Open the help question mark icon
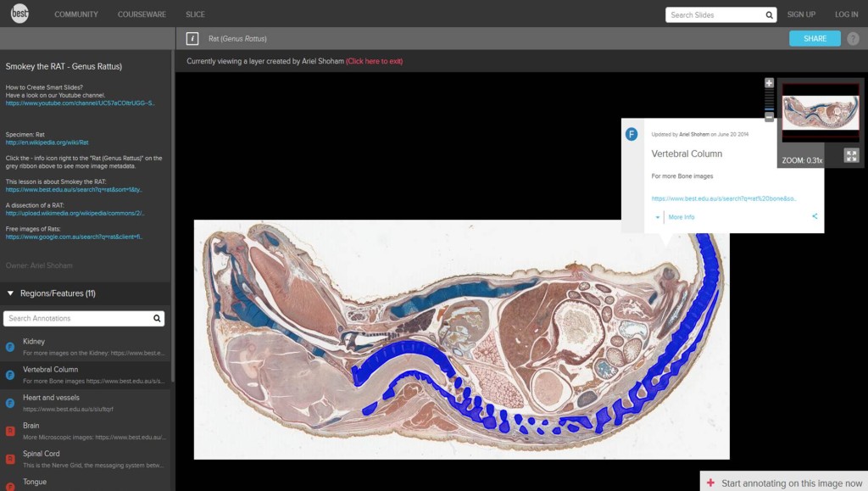 coord(853,39)
